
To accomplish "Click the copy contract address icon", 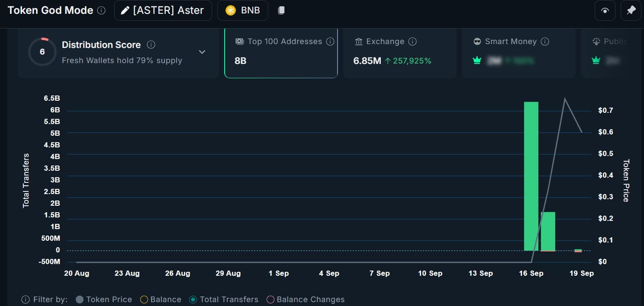I will (281, 10).
